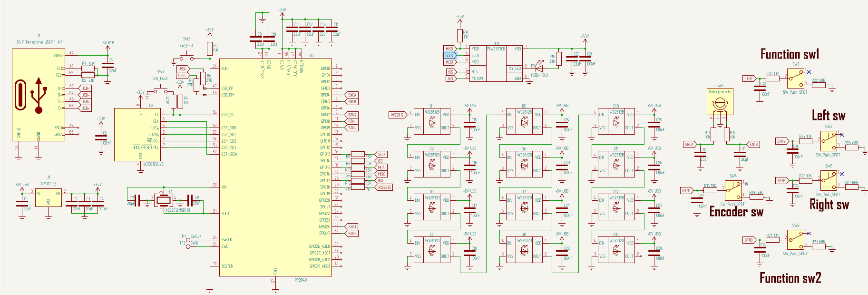This screenshot has height=295, width=868.
Task: Click the SW4 encoder SPDT switch
Action: click(733, 190)
